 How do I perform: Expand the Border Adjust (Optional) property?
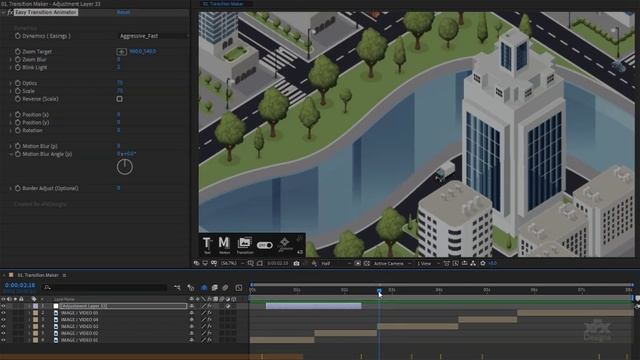point(11,189)
